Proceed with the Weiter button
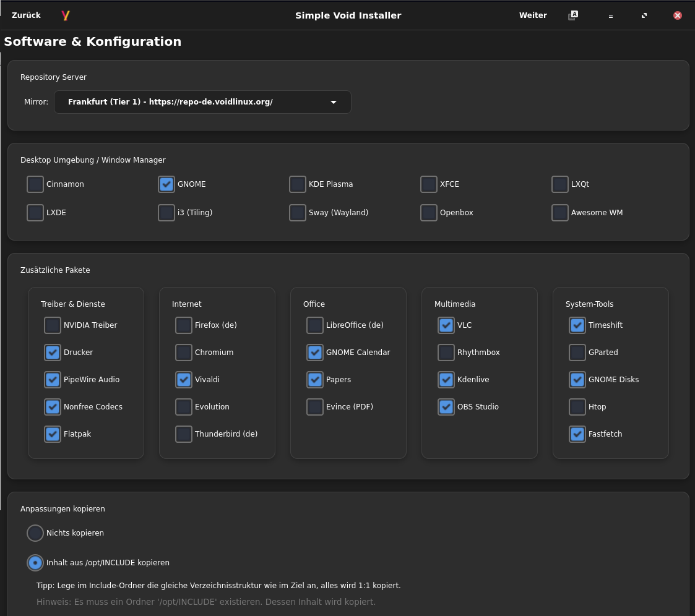695x616 pixels. pos(533,15)
